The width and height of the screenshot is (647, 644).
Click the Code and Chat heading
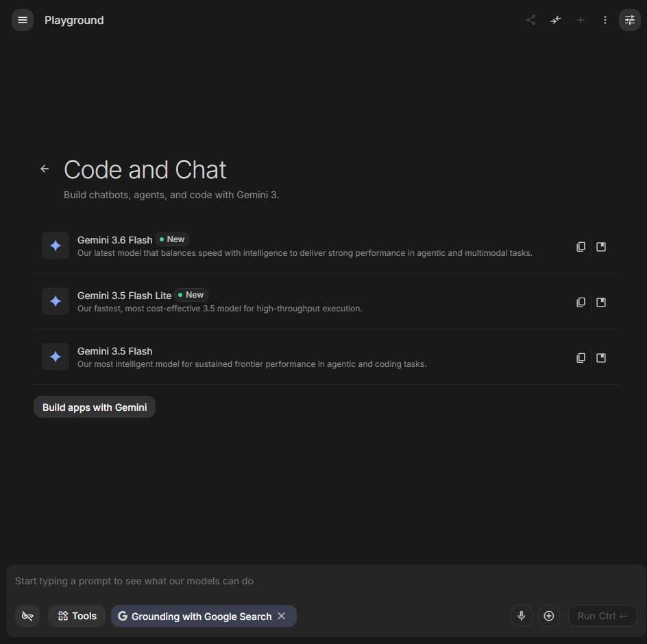(x=145, y=169)
